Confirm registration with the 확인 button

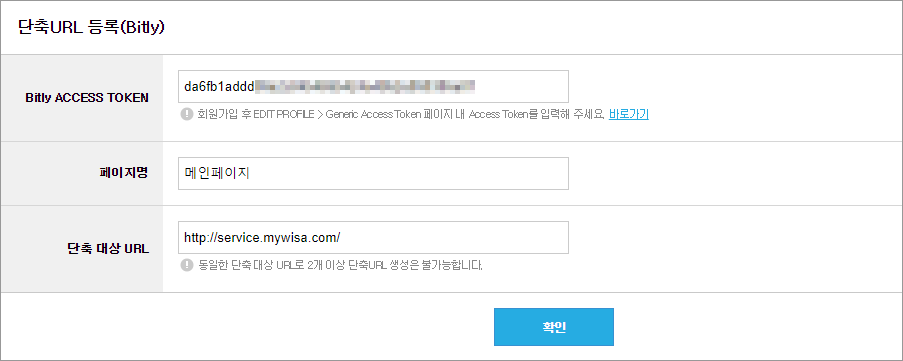(x=553, y=327)
